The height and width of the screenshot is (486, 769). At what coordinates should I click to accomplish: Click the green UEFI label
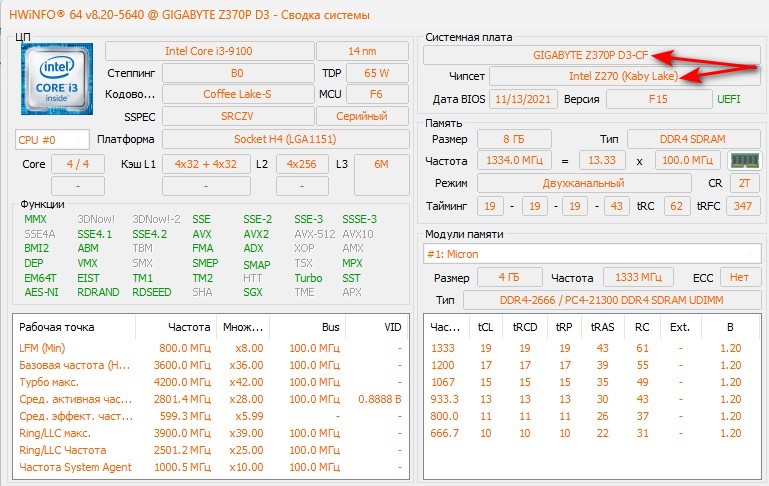[x=729, y=99]
